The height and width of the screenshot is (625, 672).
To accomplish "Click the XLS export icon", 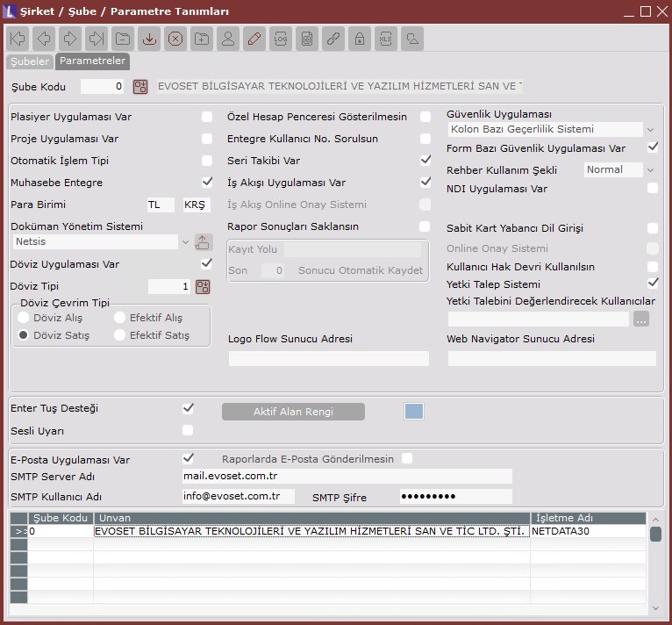I will (386, 39).
